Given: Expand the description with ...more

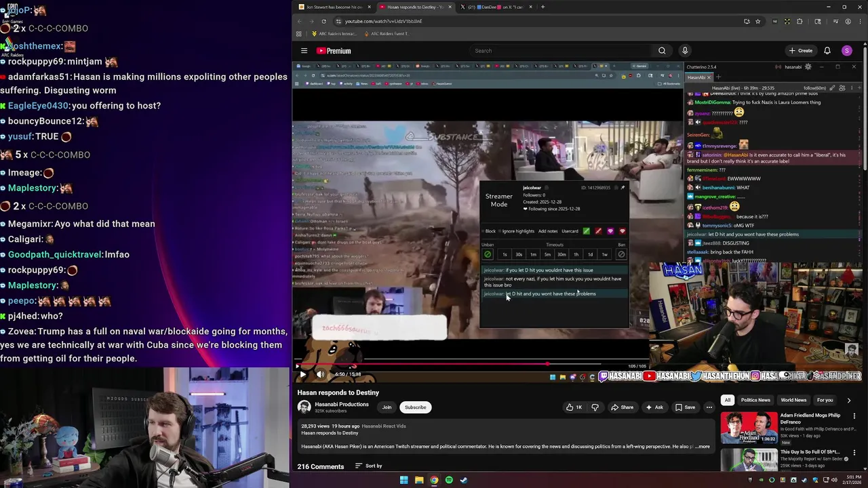Looking at the screenshot, I should click(x=702, y=447).
